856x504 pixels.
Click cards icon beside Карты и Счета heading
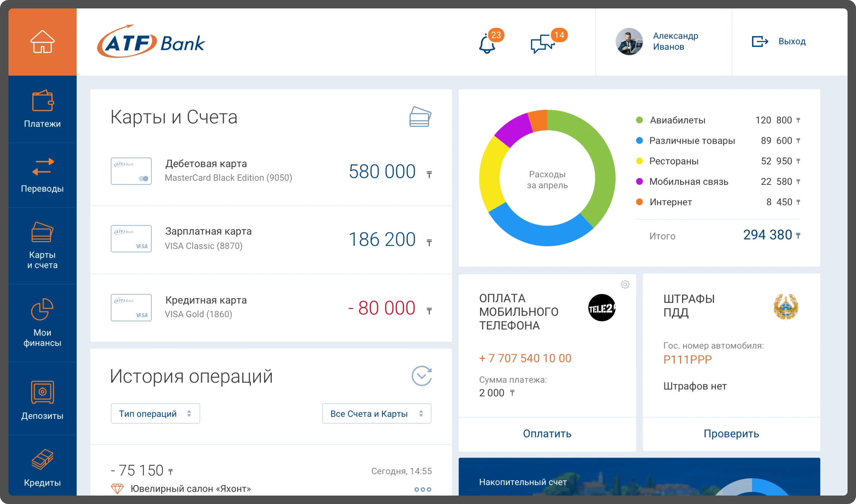[420, 117]
